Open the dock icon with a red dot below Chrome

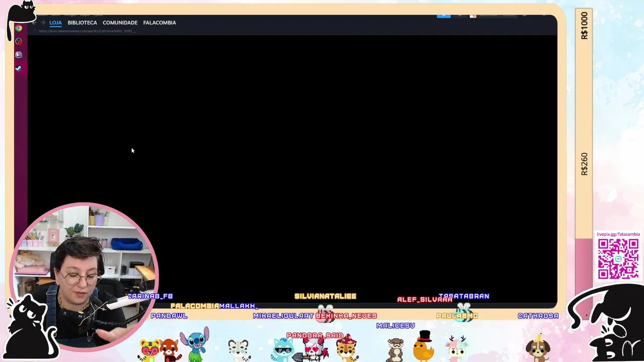pos(19,41)
